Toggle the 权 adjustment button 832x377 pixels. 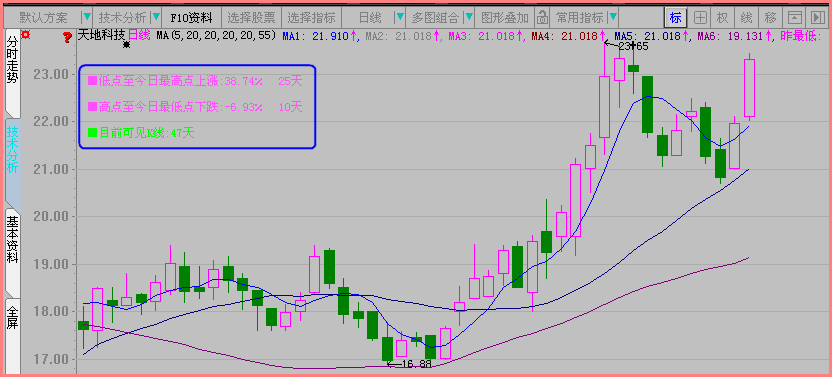[722, 18]
